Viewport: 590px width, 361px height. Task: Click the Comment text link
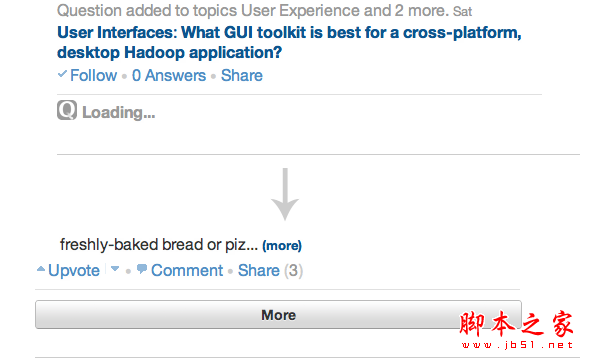click(187, 270)
